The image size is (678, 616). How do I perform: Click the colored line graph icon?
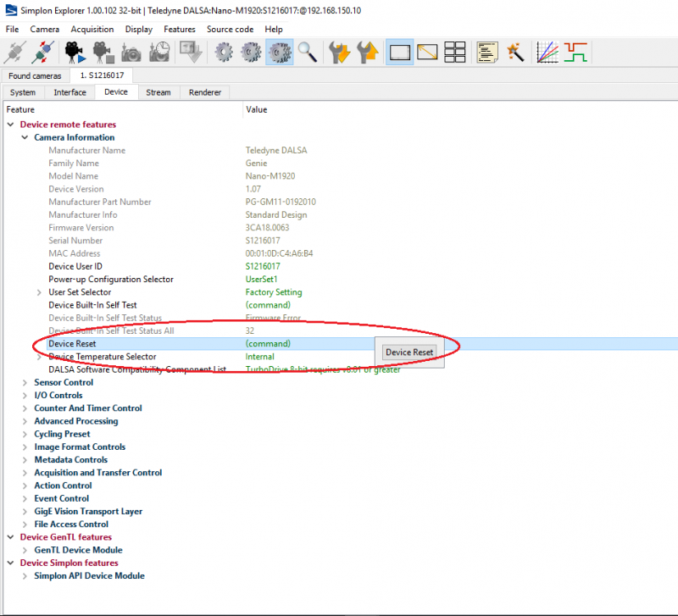click(547, 53)
